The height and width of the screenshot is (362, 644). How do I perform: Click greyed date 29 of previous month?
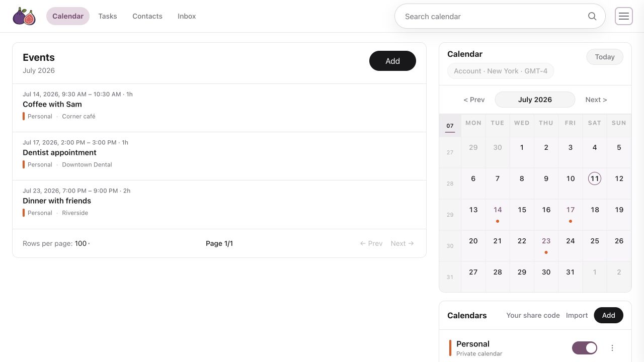pyautogui.click(x=473, y=152)
